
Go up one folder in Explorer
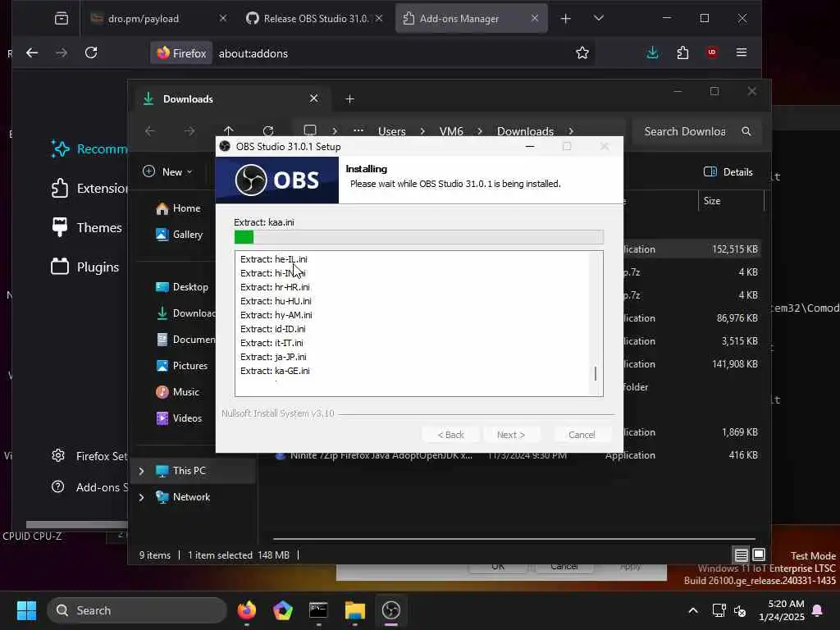coord(229,130)
